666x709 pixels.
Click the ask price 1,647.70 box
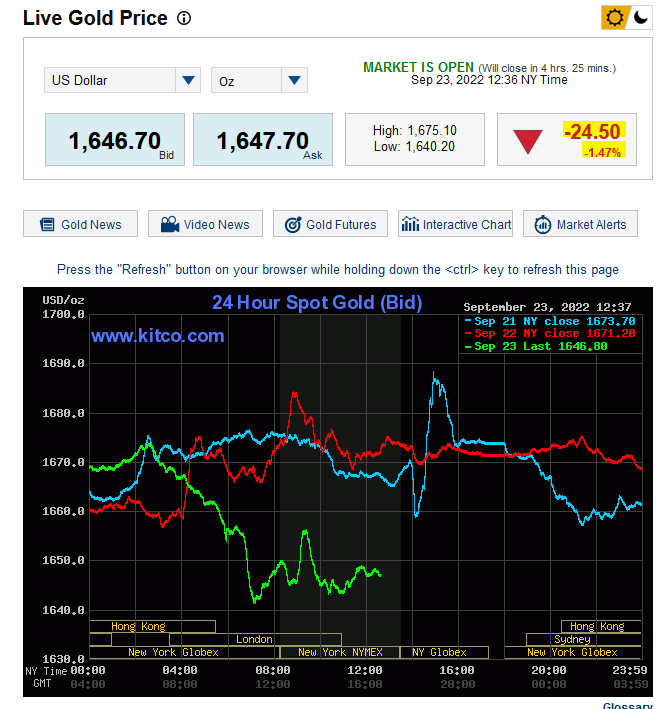(x=263, y=140)
